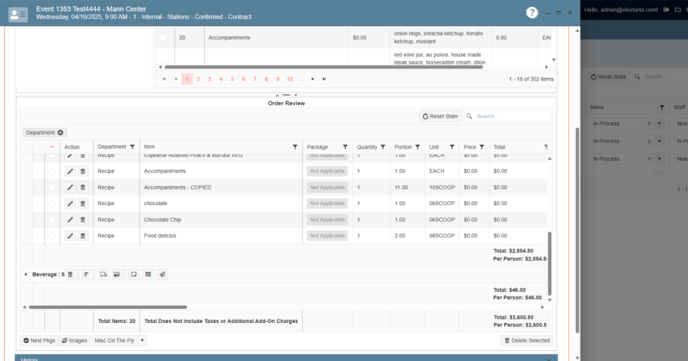Open second In-Process dropdown in background window
The image size is (688, 361).
[659, 141]
